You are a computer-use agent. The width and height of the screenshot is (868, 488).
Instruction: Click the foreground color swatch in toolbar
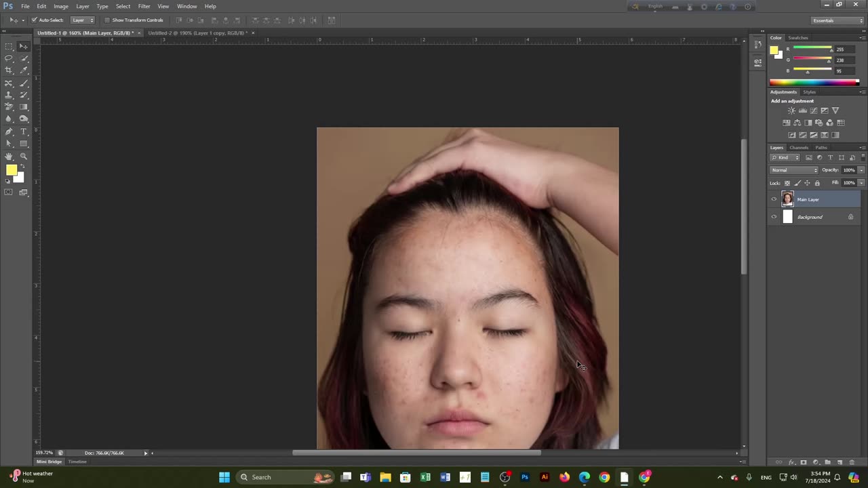12,170
